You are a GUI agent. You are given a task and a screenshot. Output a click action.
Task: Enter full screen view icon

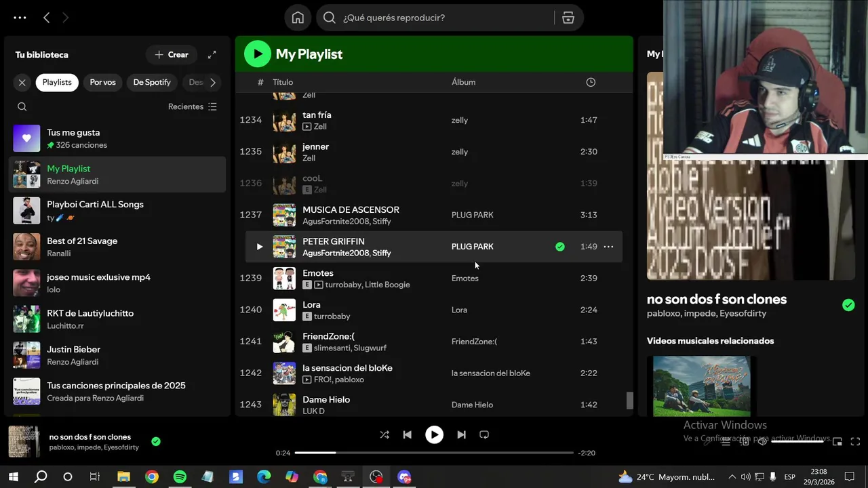pyautogui.click(x=856, y=441)
